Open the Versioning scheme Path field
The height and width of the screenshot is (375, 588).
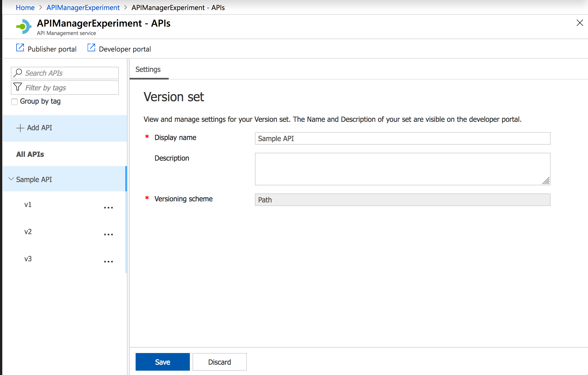click(x=402, y=200)
